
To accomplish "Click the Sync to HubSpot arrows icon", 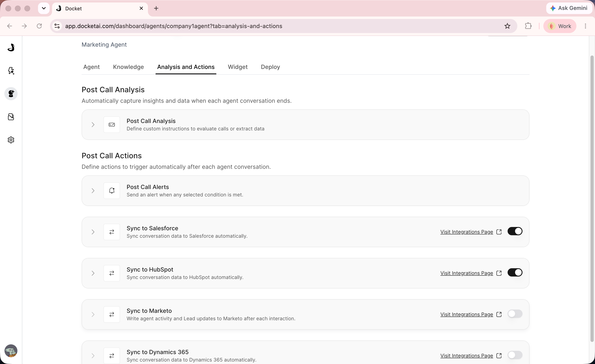I will pos(112,273).
